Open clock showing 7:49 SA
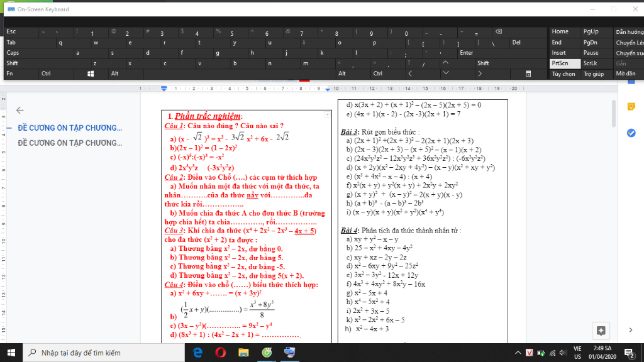This screenshot has height=362, width=644. click(x=602, y=353)
